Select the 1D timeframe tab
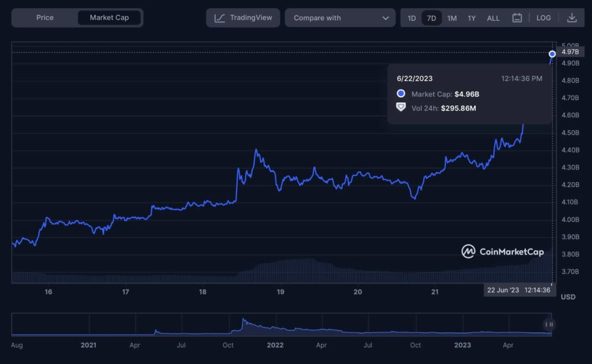Image resolution: width=592 pixels, height=364 pixels. click(x=412, y=18)
